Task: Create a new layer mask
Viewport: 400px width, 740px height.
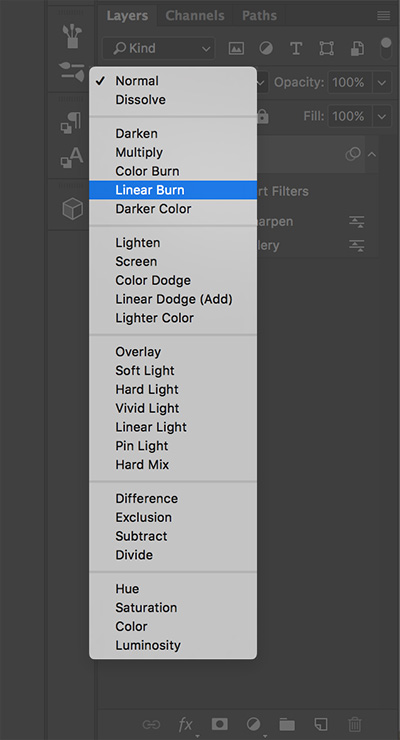Action: point(219,724)
